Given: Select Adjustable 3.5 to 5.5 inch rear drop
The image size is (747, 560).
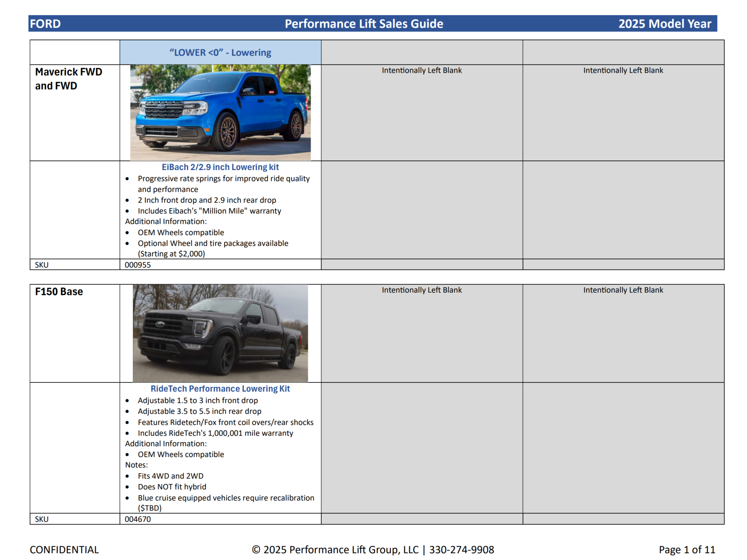Looking at the screenshot, I should point(199,411).
